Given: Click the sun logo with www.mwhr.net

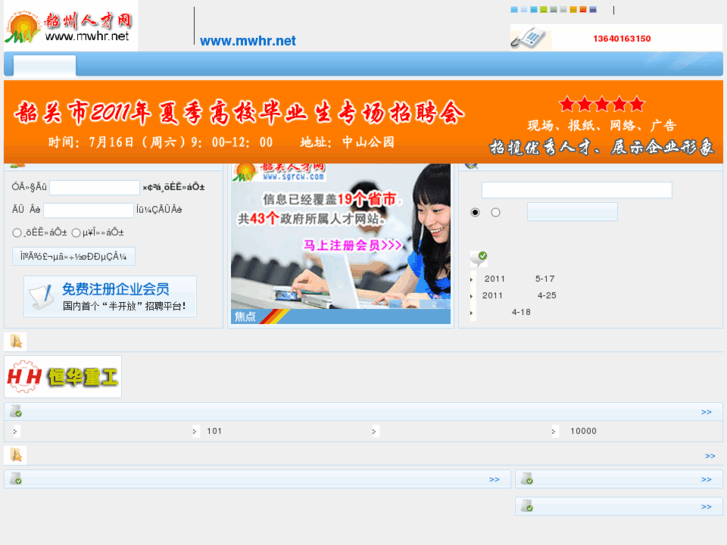Looking at the screenshot, I should pyautogui.click(x=71, y=26).
